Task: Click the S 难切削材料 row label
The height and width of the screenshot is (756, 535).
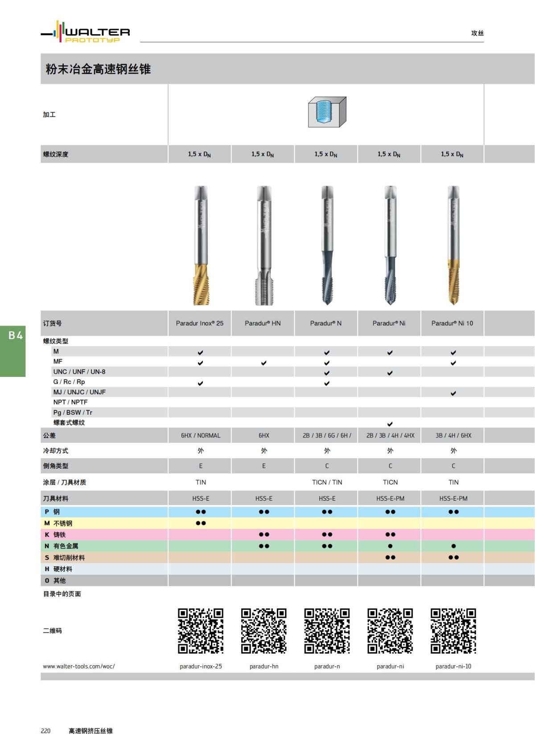Action: click(x=64, y=558)
